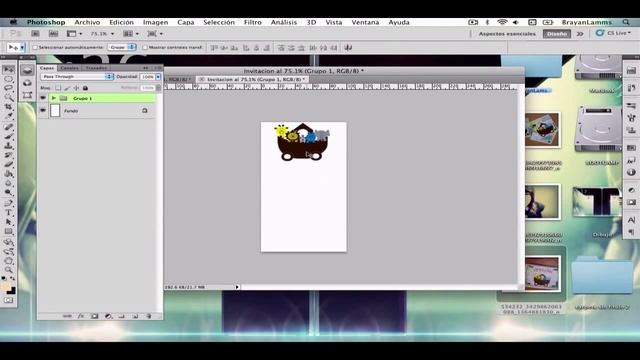
Task: Click the foreground color swatch
Action: 6,286
